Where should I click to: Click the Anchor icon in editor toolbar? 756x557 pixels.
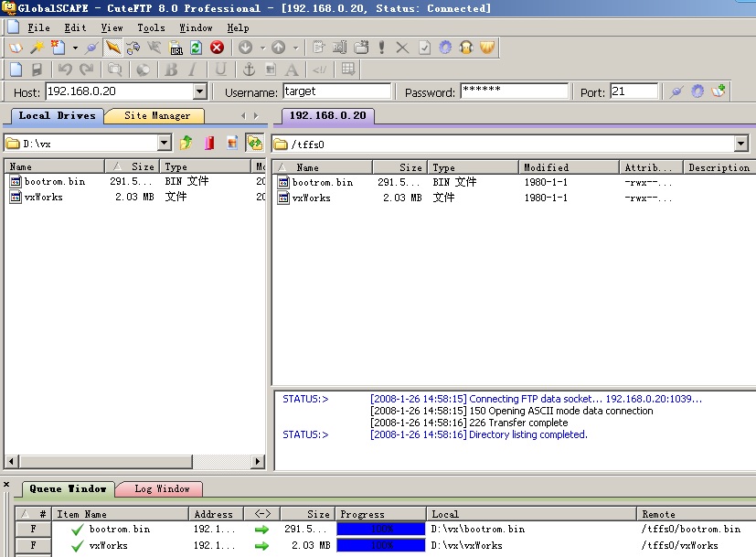[x=249, y=70]
